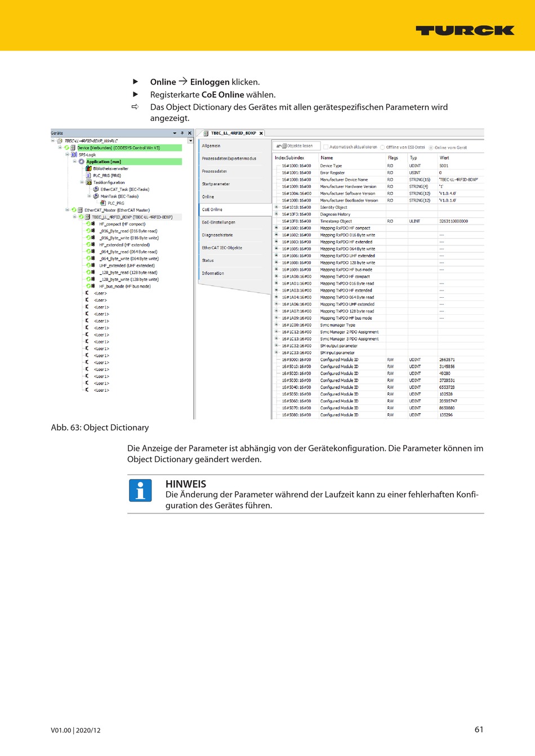Click the Device status icon beside Device [Verbunden]
535x756 pixels.
(67, 147)
